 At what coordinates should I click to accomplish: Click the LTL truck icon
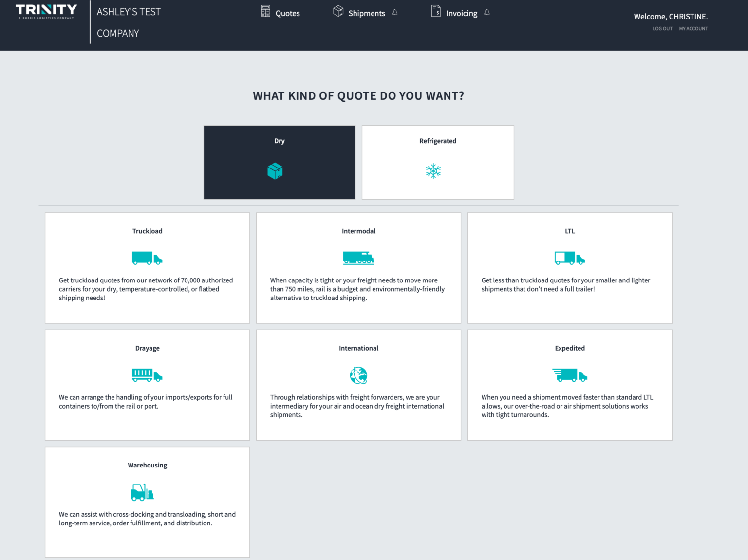[570, 258]
